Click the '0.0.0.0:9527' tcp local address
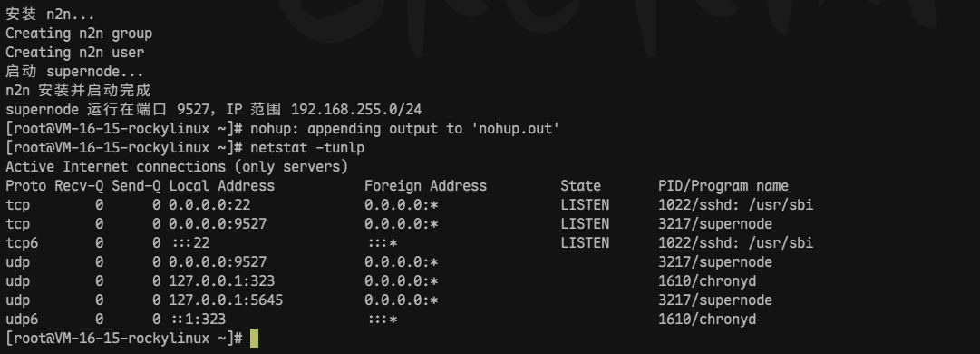 (x=218, y=224)
